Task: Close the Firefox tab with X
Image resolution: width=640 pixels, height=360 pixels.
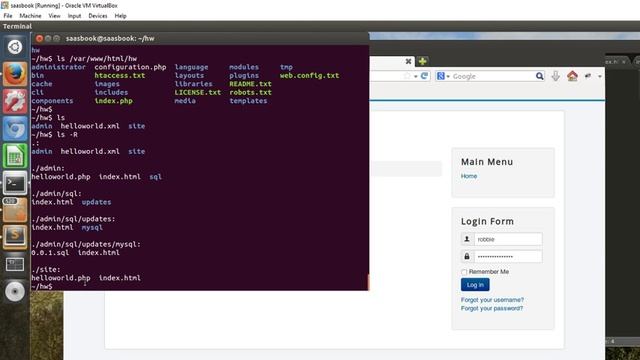Action: [408, 61]
